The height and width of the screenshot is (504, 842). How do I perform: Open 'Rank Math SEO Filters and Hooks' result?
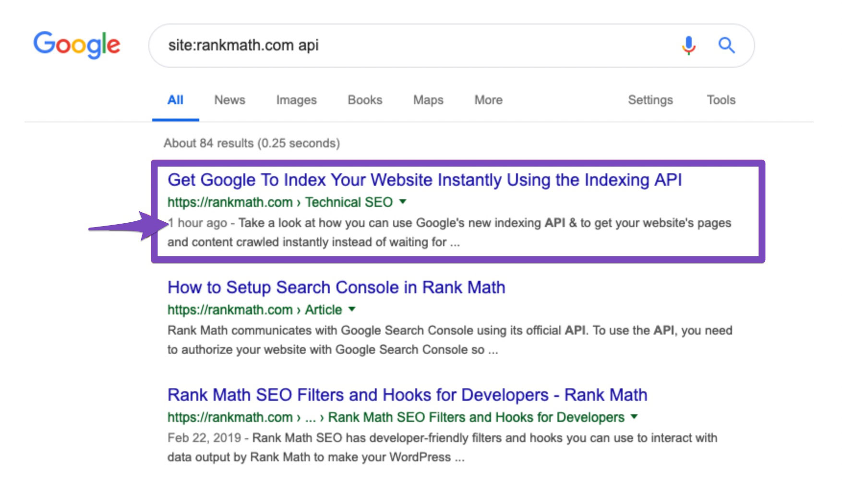tap(407, 395)
